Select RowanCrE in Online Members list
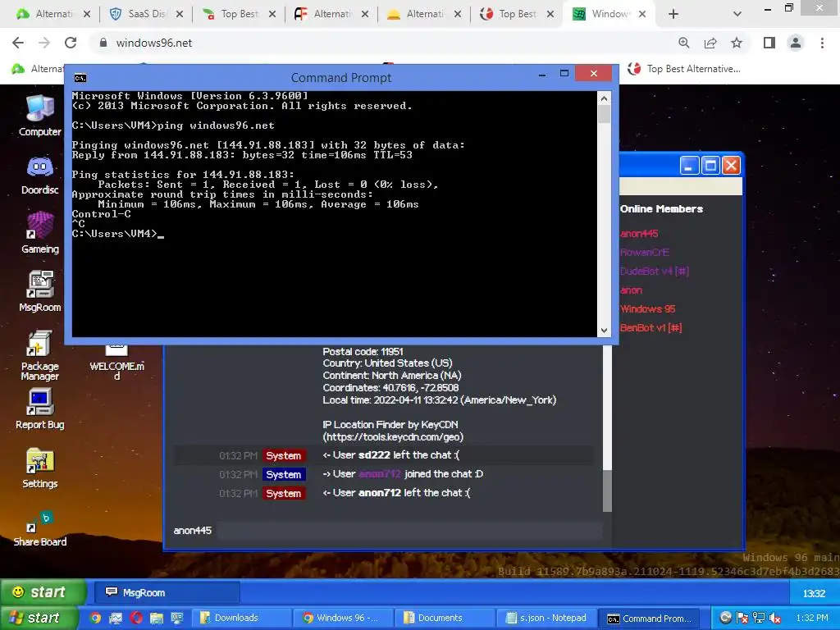 645,253
